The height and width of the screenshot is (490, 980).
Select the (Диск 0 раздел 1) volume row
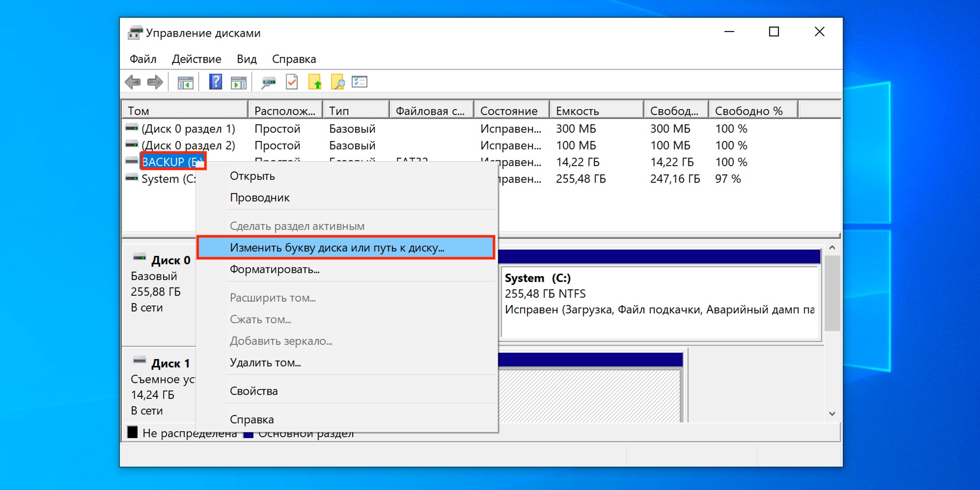188,129
